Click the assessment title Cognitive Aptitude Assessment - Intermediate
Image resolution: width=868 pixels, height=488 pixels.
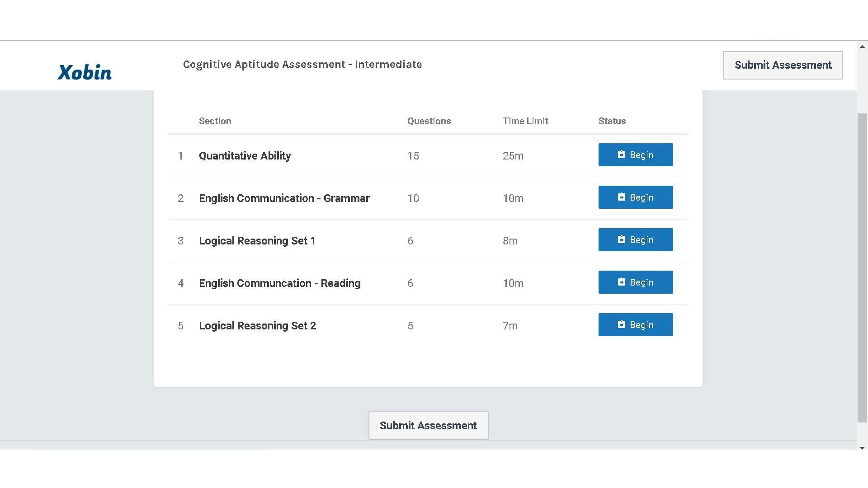pos(302,64)
